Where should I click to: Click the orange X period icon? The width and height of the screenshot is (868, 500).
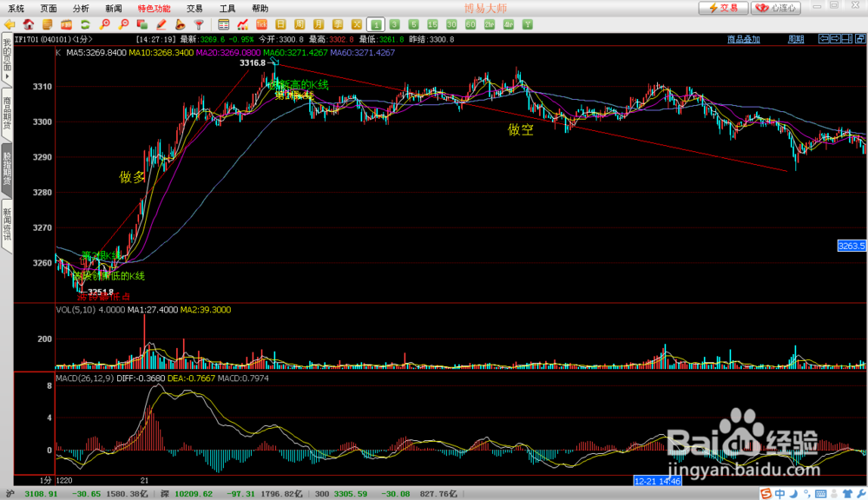pyautogui.click(x=357, y=24)
